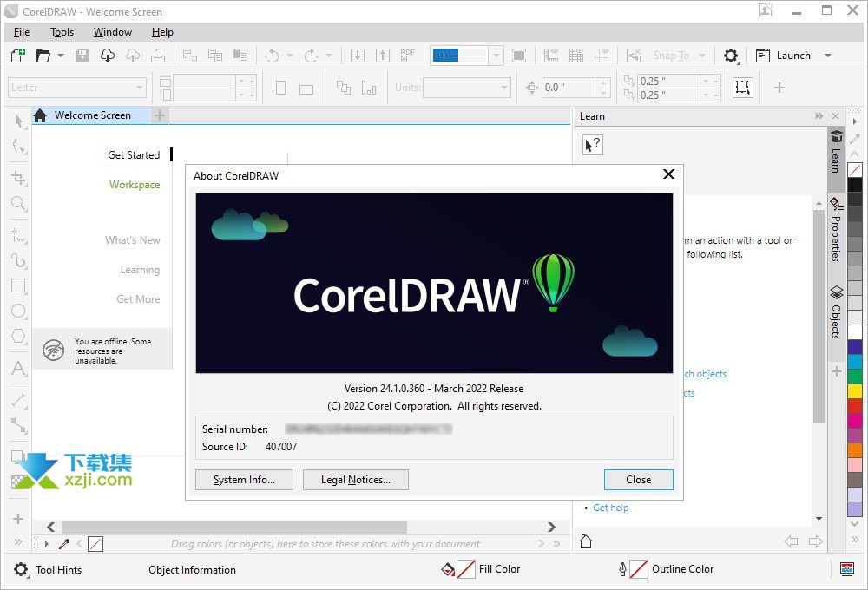This screenshot has height=590, width=868.
Task: Select the Ellipse tool
Action: click(x=19, y=311)
